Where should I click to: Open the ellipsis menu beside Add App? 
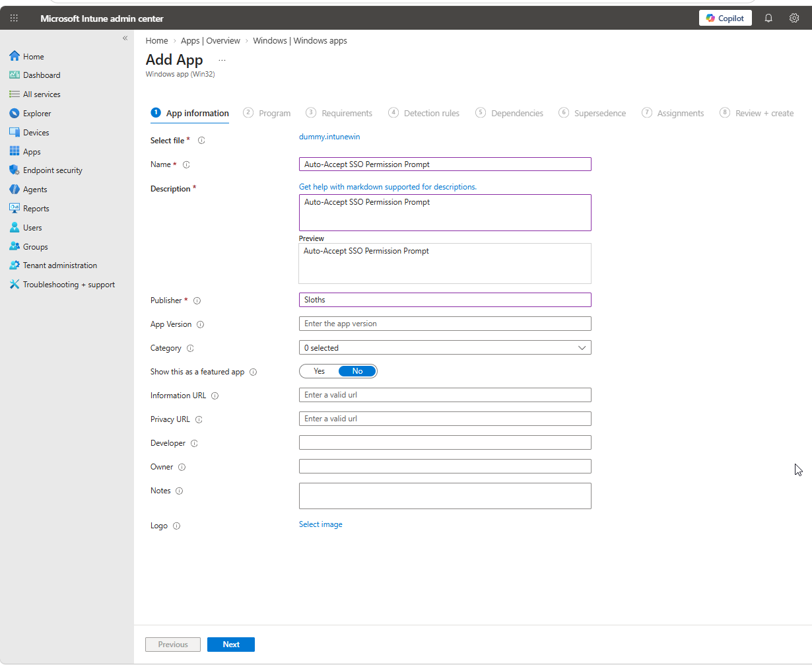tap(222, 60)
